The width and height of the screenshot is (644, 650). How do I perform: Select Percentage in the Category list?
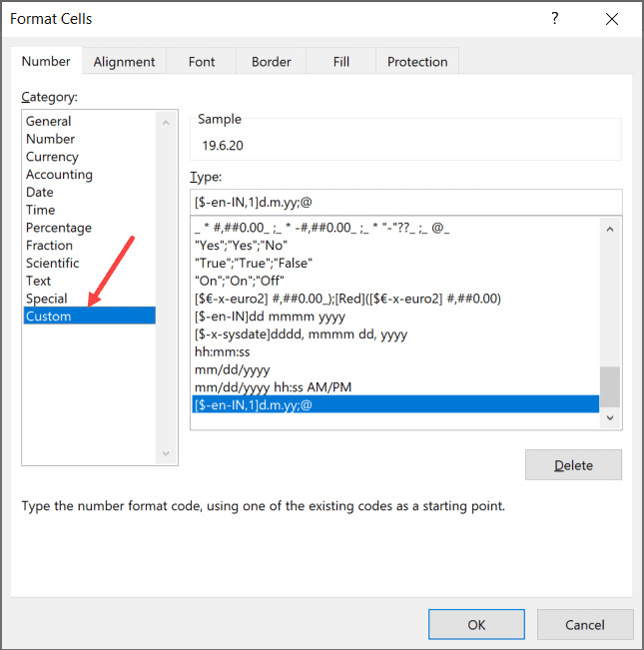coord(58,228)
